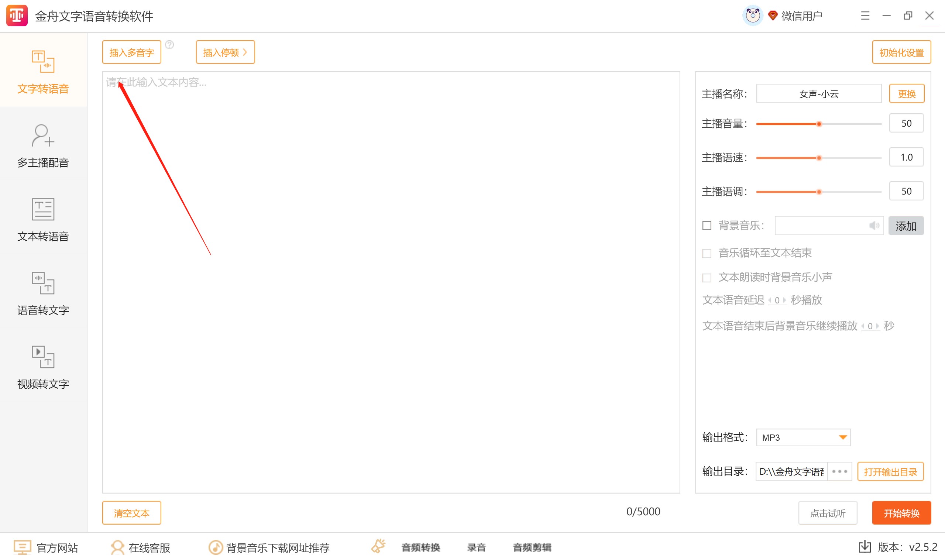
Task: Click the 输出目录 path field
Action: (x=791, y=471)
